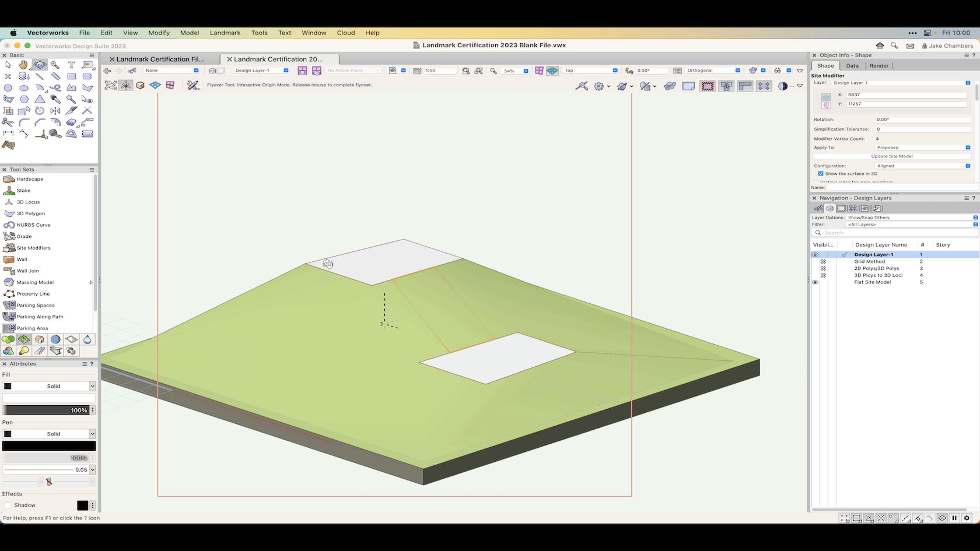
Task: Switch to the Render tab
Action: tap(878, 66)
